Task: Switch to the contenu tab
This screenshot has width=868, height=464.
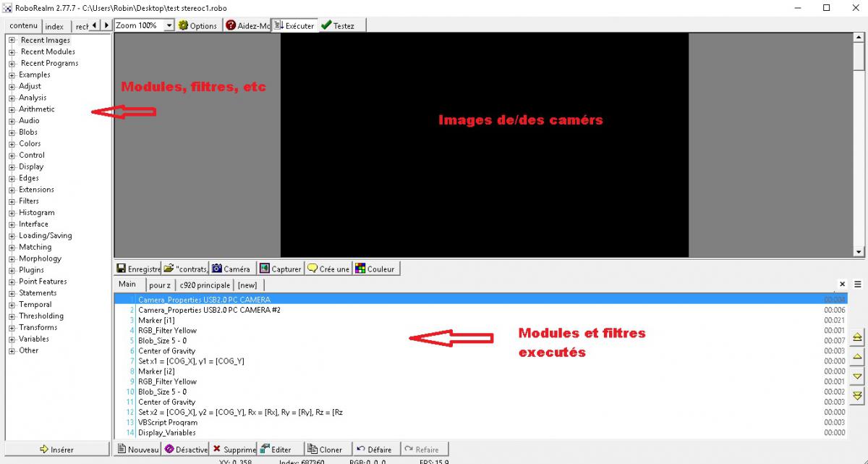Action: [23, 25]
